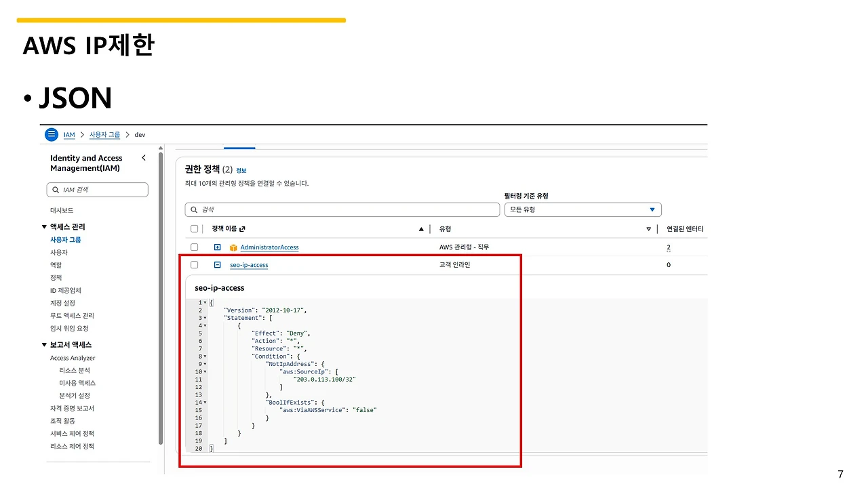The image size is (868, 488).
Task: Fold the statement object at line 4
Action: [x=205, y=326]
